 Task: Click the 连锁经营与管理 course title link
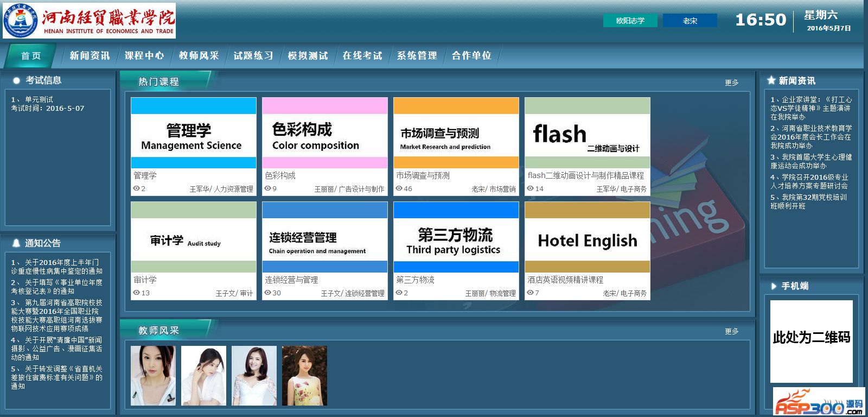[x=291, y=280]
